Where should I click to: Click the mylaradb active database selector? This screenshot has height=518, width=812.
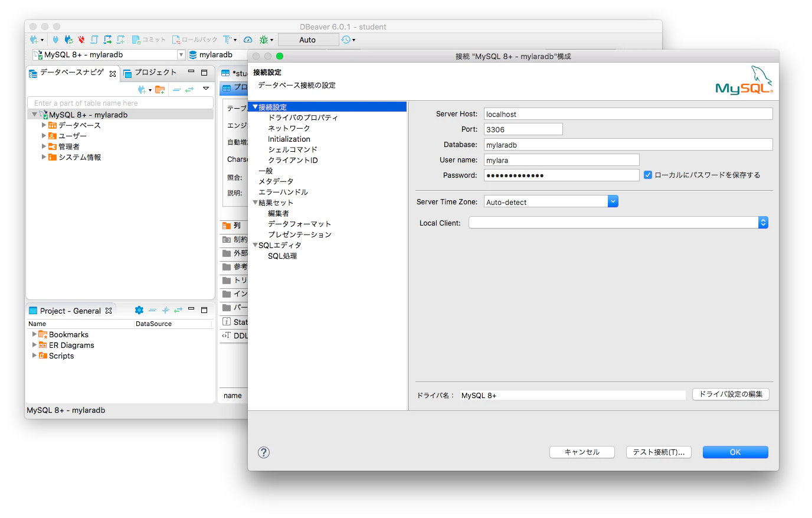pos(216,54)
